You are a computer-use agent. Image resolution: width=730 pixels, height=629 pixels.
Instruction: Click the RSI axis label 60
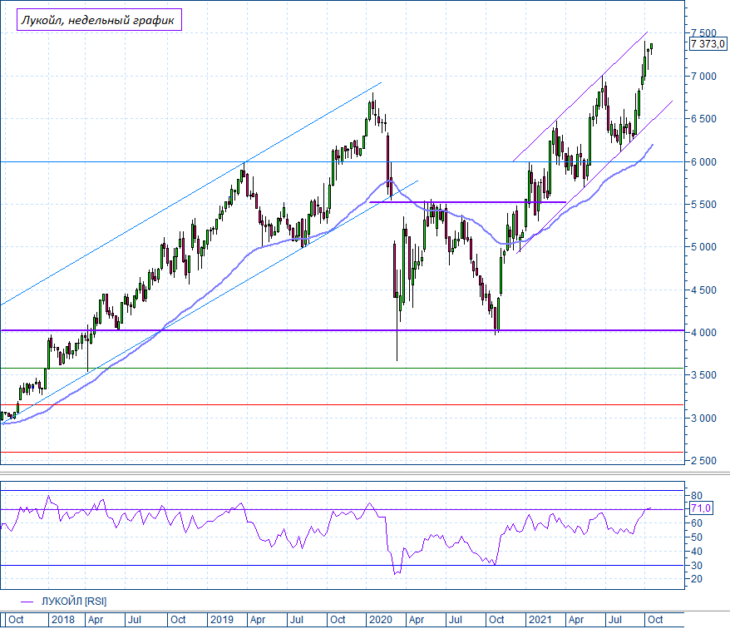point(696,523)
